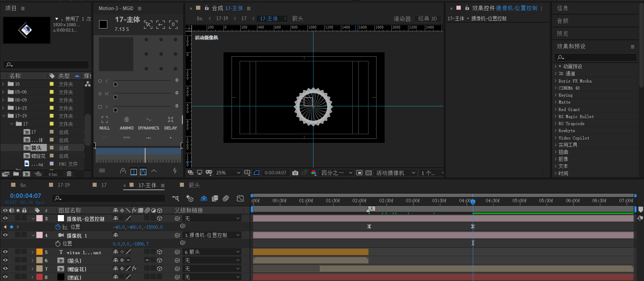Toggle the transparency grid icon in viewer
Screen dimensions: 644x281
click(x=368, y=173)
